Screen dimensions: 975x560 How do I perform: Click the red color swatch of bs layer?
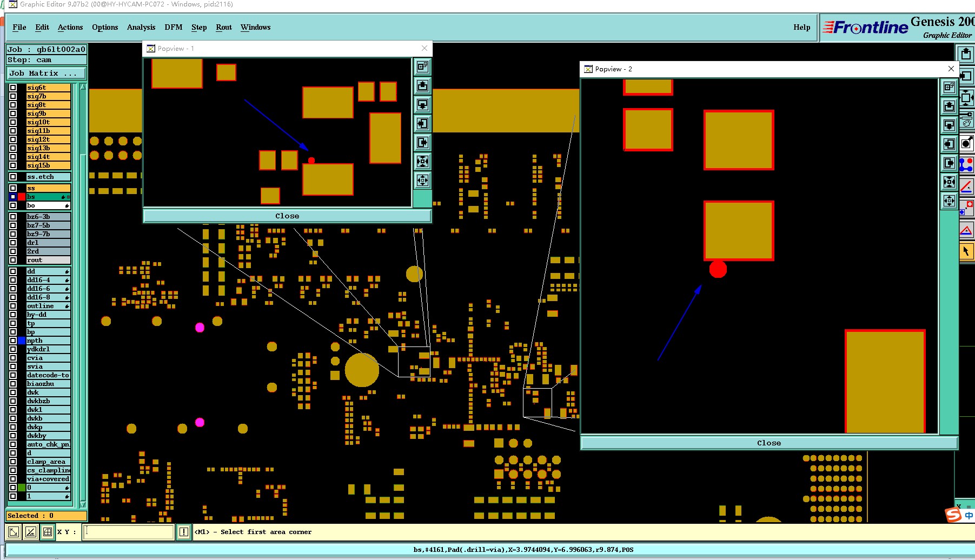point(22,197)
